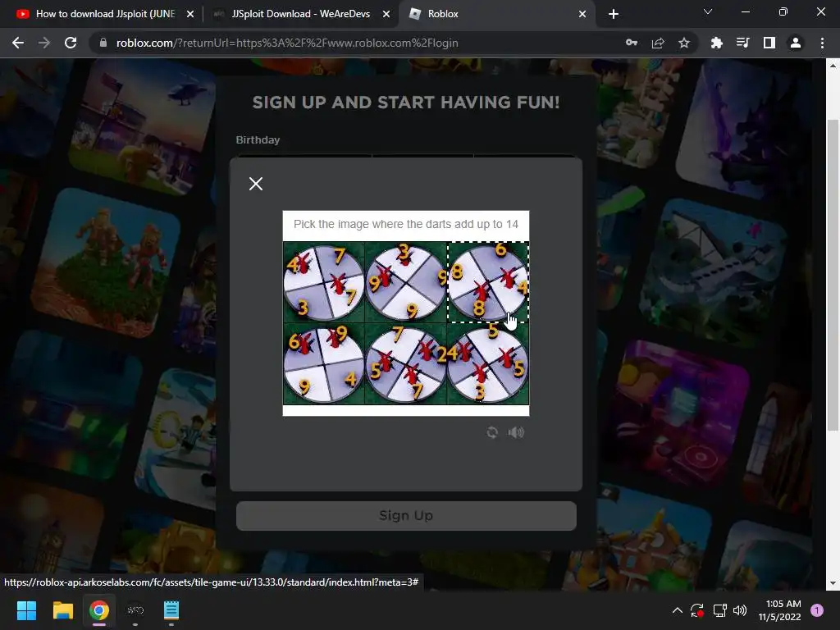This screenshot has height=630, width=840.
Task: View site security lock info
Action: click(x=103, y=43)
